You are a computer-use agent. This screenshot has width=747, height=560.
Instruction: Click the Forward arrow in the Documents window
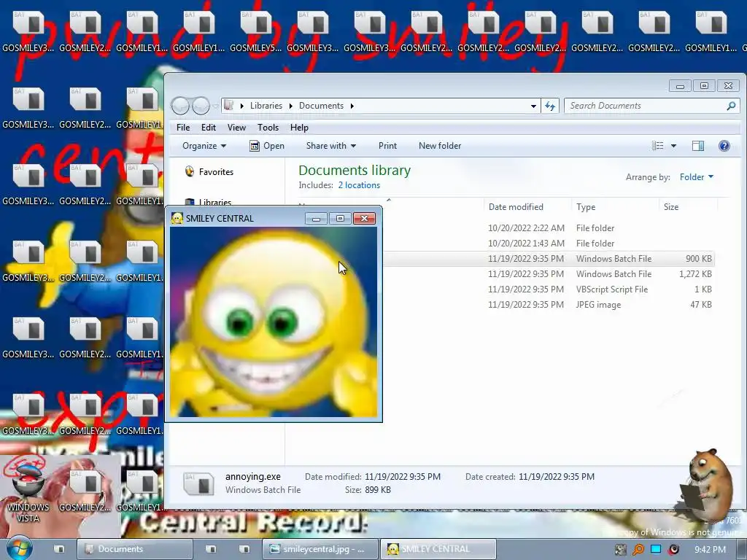(201, 106)
